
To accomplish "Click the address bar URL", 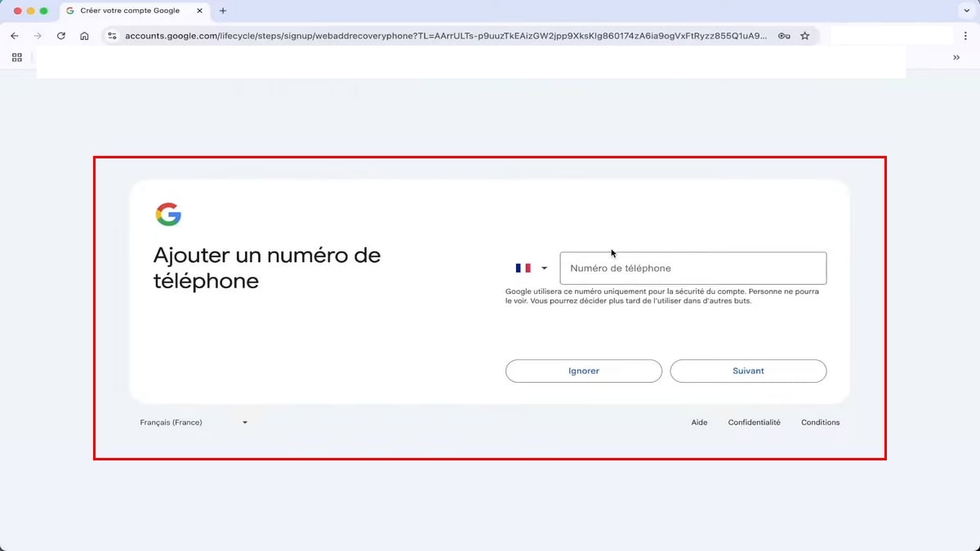I will pos(446,36).
